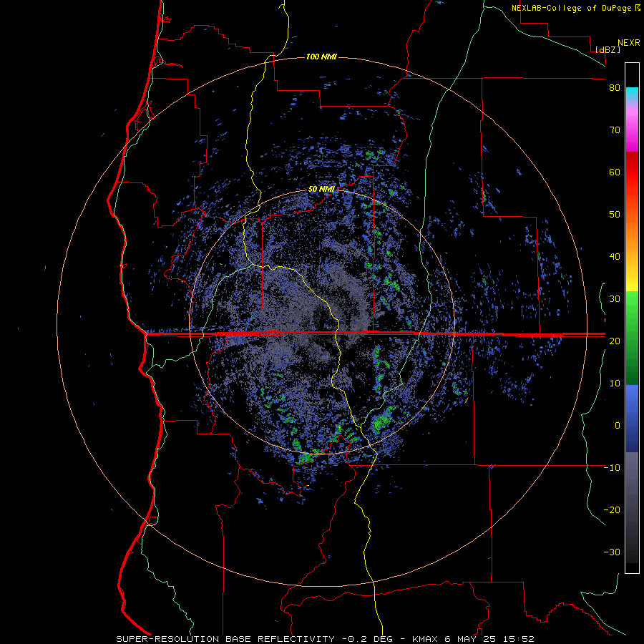Click the 40 value on dBZ scale
This screenshot has width=644, height=644.
click(615, 257)
